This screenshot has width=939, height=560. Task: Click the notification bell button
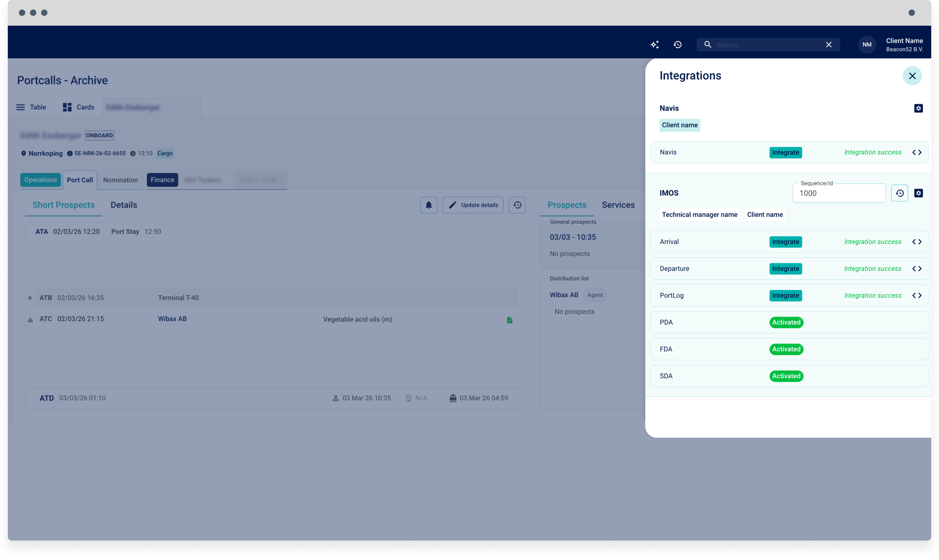point(429,205)
